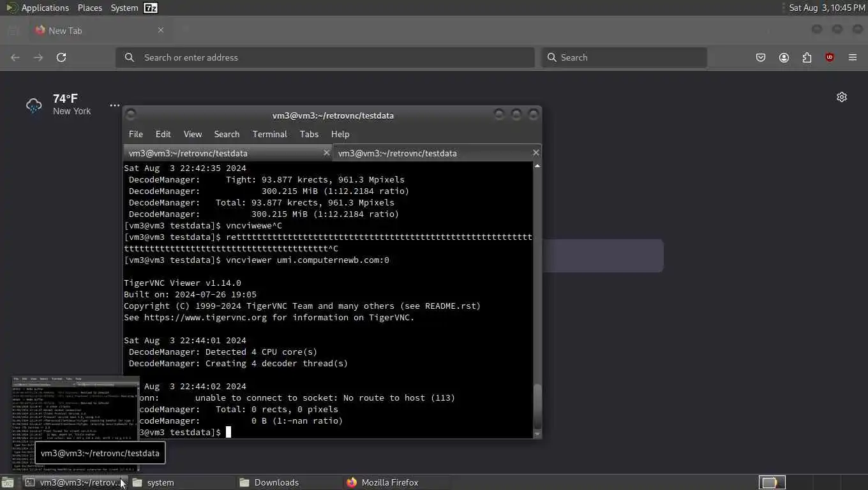This screenshot has height=490, width=868.
Task: Close the second terminal tab
Action: pyautogui.click(x=535, y=152)
